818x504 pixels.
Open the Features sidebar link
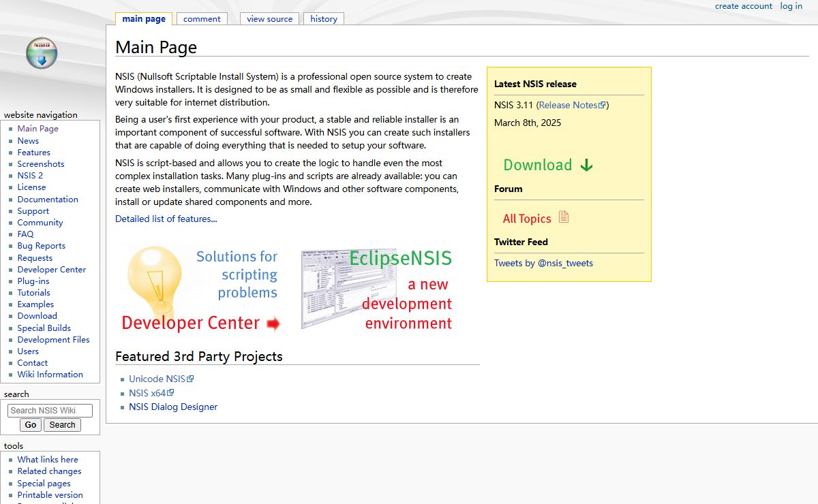click(x=34, y=153)
